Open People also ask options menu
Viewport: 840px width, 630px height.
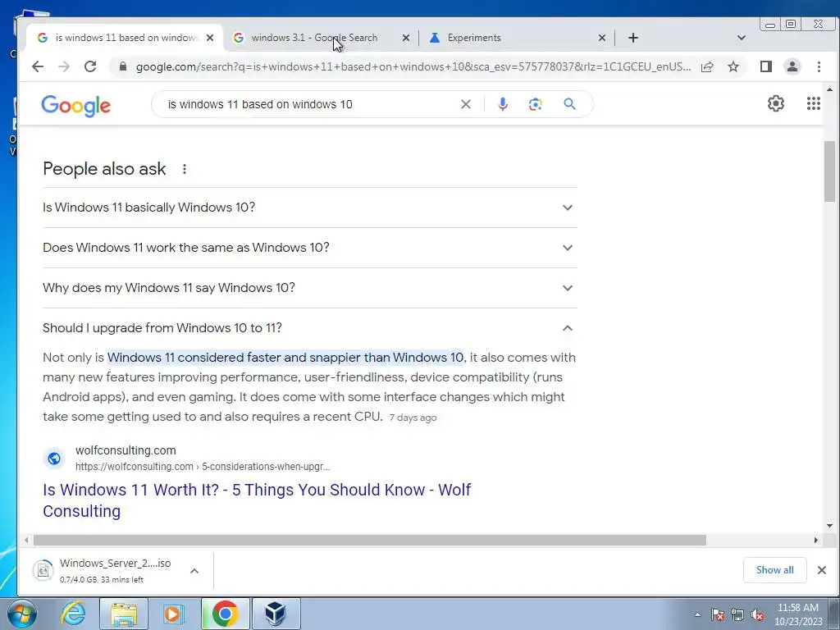pyautogui.click(x=185, y=169)
